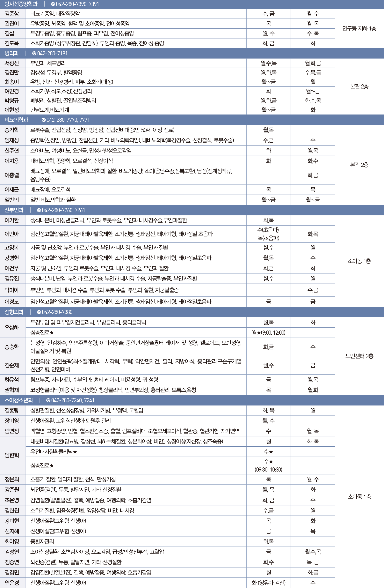Click the 일반의 row label
The image size is (384, 588).
pyautogui.click(x=12, y=200)
